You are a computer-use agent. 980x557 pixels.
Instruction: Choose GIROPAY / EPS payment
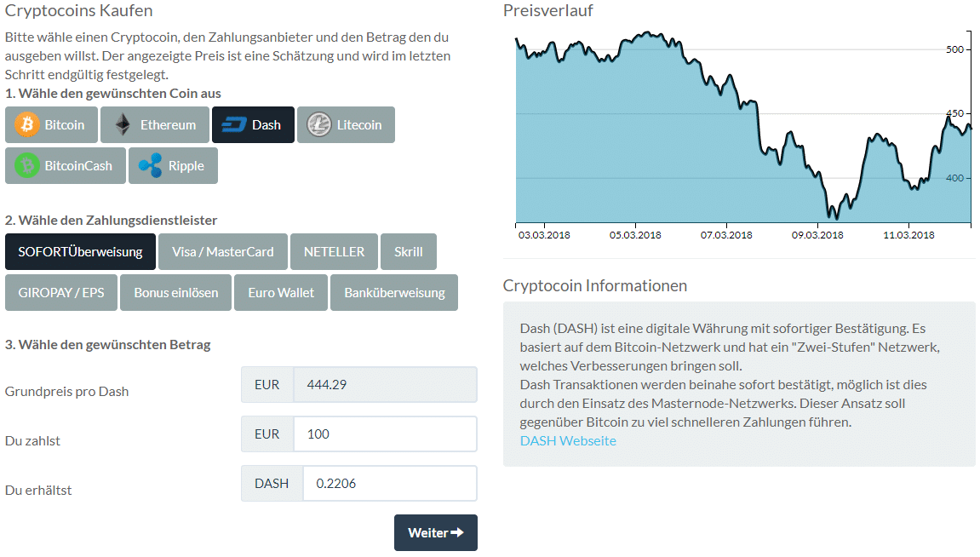(x=61, y=292)
